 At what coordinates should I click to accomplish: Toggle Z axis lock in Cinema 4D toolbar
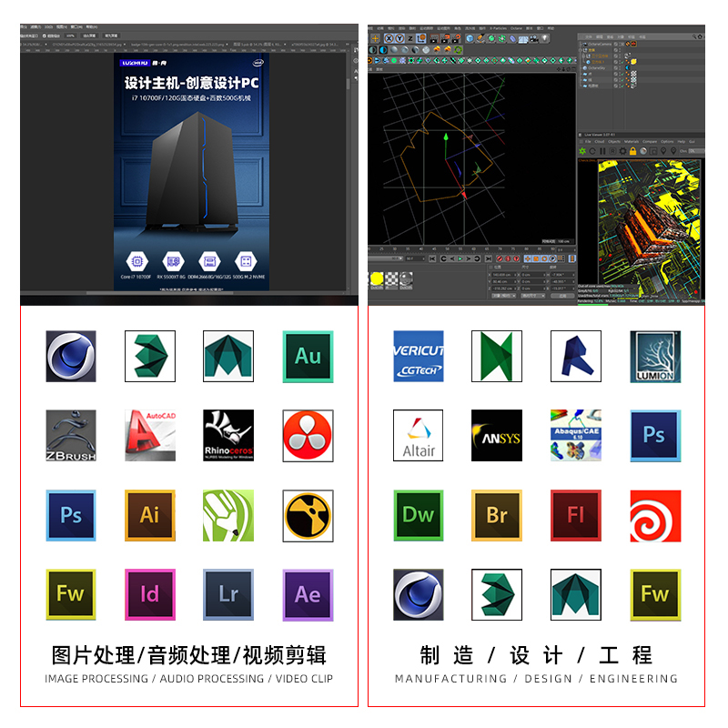410,38
